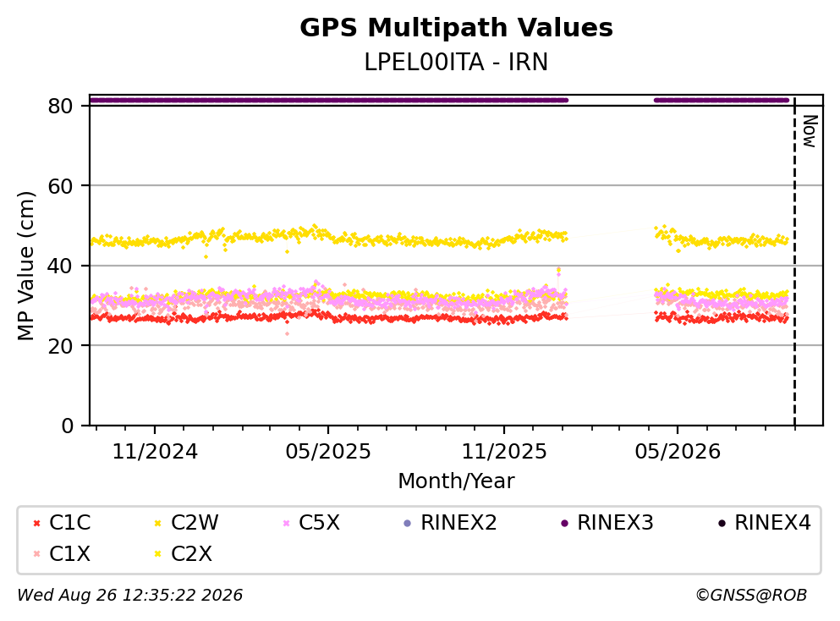Click the RINEX4 black legend dot
This screenshot has width=840, height=621.
pos(722,523)
